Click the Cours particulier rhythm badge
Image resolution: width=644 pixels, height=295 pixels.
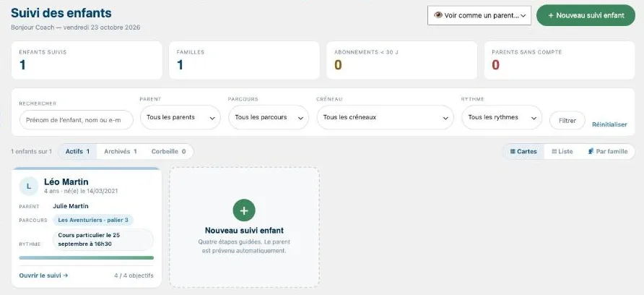click(x=103, y=240)
